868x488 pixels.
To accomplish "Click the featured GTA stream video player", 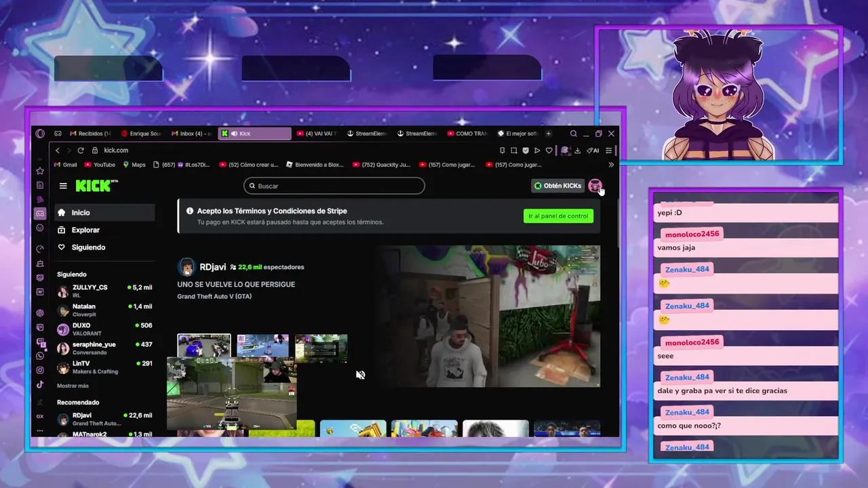I will pos(490,317).
